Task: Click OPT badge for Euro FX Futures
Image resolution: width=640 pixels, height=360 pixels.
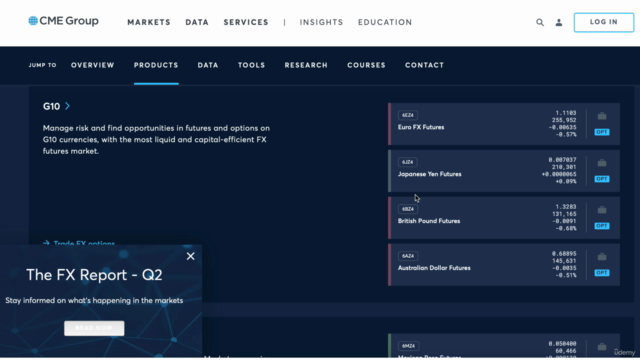Action: (x=602, y=132)
